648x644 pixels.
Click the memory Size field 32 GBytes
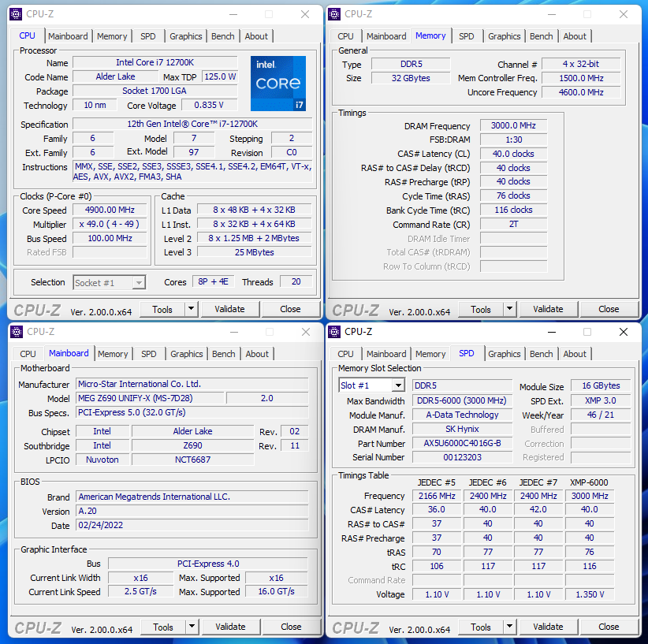pos(412,78)
